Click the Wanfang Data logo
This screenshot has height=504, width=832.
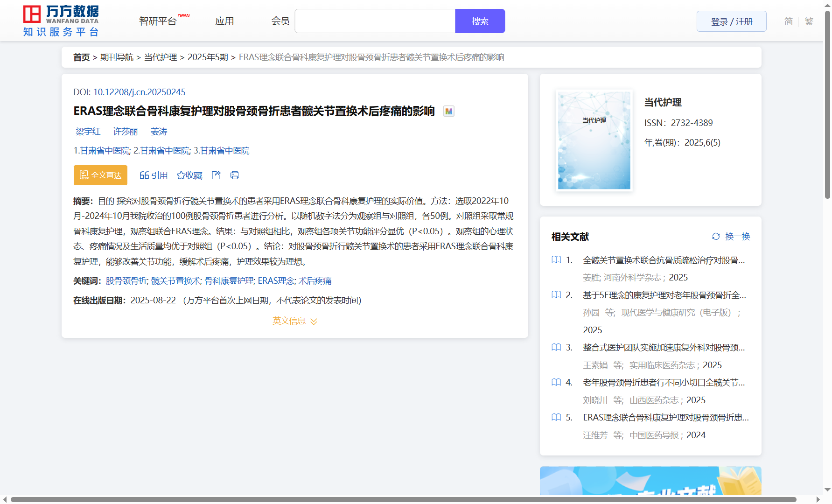click(61, 21)
